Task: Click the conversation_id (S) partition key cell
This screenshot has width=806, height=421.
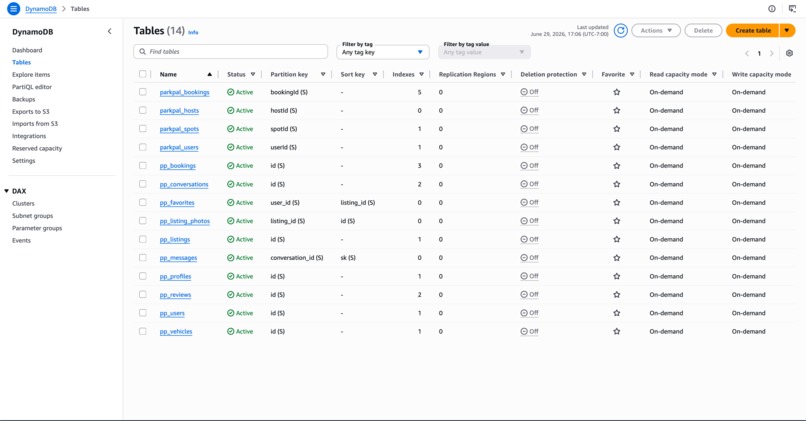Action: pyautogui.click(x=297, y=258)
